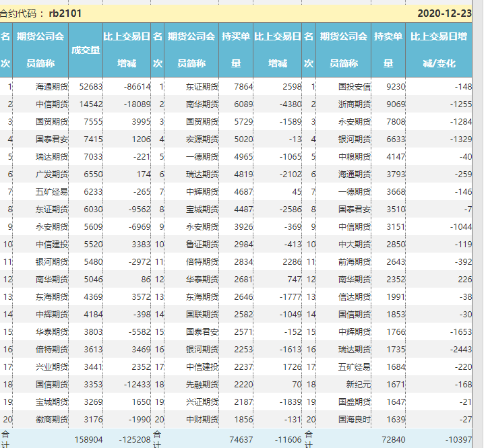Viewport: 488px width, 448px height.
Task: Select total volume 158904
Action: pyautogui.click(x=88, y=440)
